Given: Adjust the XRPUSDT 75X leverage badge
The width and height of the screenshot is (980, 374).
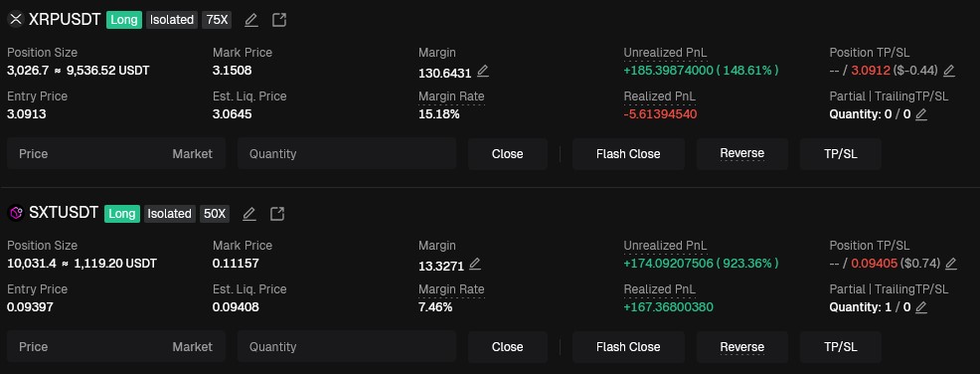Looking at the screenshot, I should coord(217,20).
